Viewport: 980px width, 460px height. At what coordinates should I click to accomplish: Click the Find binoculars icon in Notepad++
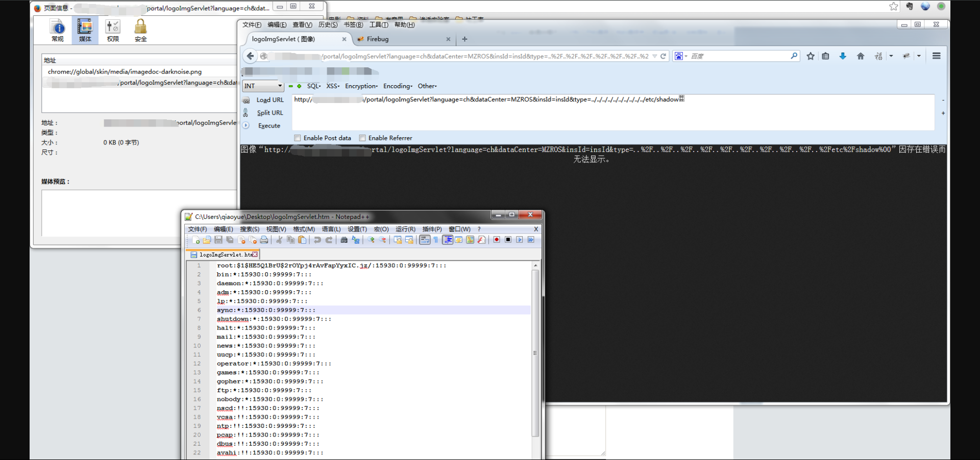tap(344, 240)
